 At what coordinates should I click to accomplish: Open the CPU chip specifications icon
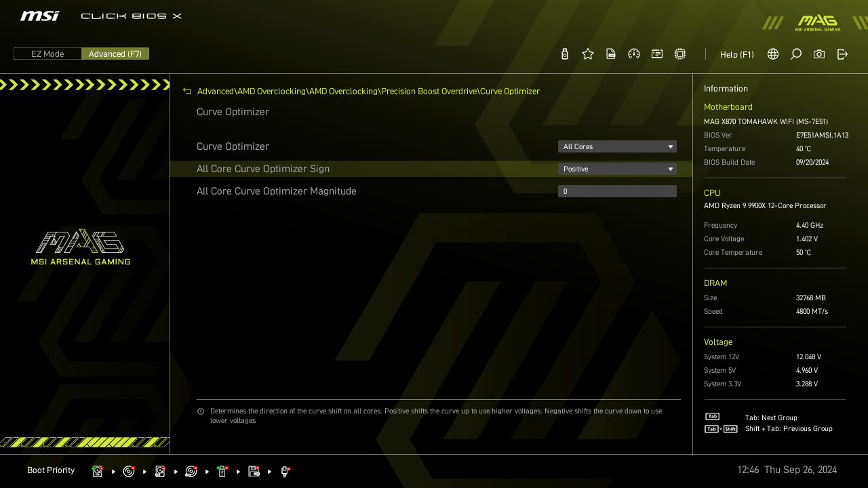point(679,54)
